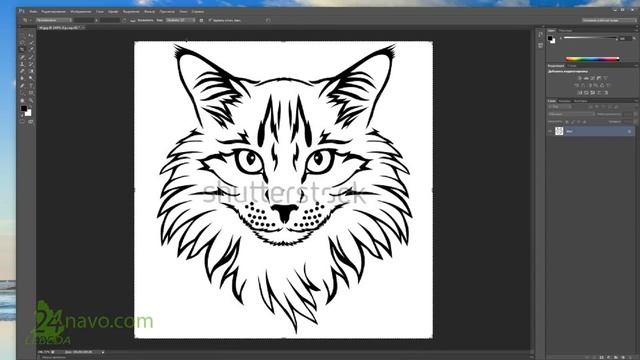
Task: Add a Curves adjustment
Action: [593, 78]
